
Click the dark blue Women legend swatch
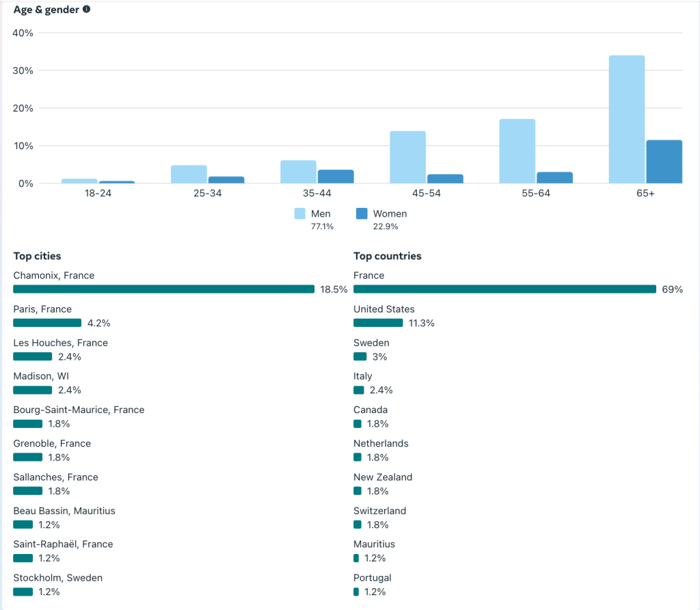pos(362,214)
